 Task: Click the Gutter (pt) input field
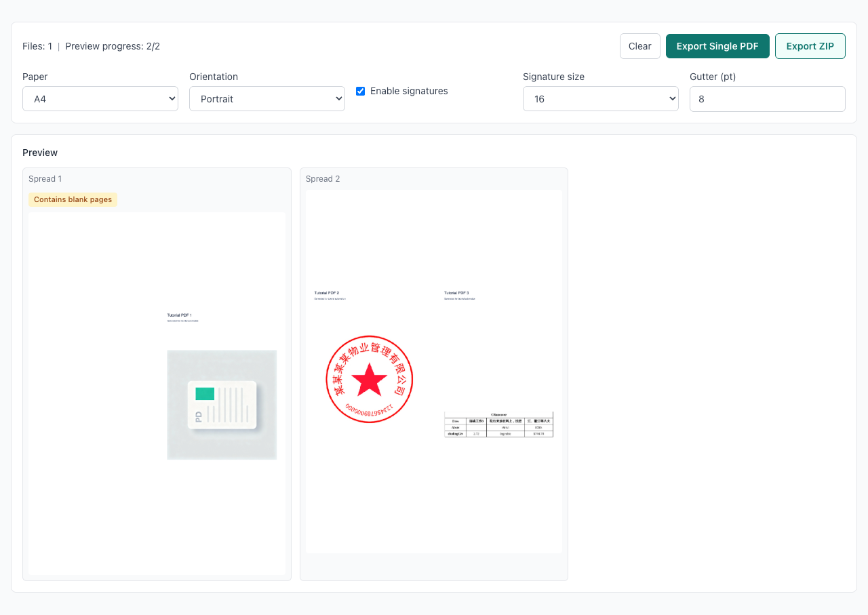[x=767, y=99]
